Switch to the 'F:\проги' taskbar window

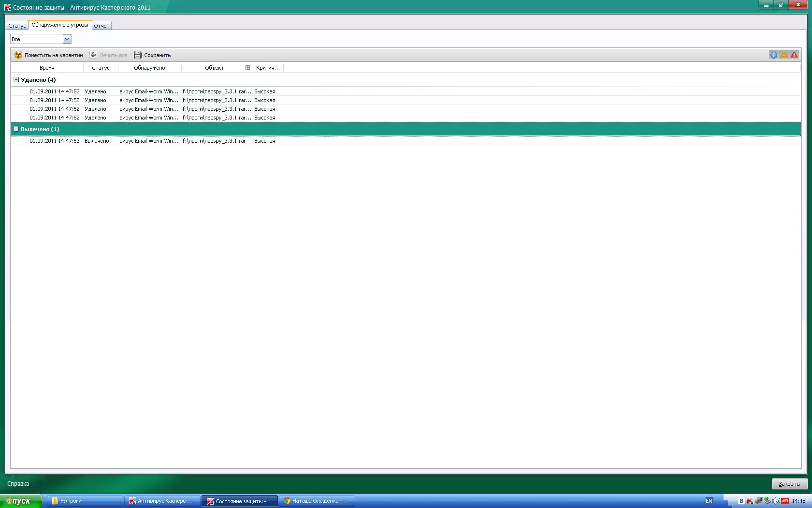coord(85,501)
